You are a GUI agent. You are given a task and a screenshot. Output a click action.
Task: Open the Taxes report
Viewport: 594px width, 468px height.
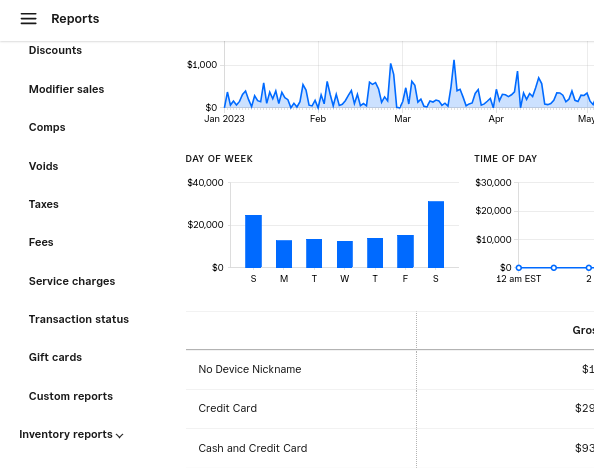pyautogui.click(x=44, y=204)
